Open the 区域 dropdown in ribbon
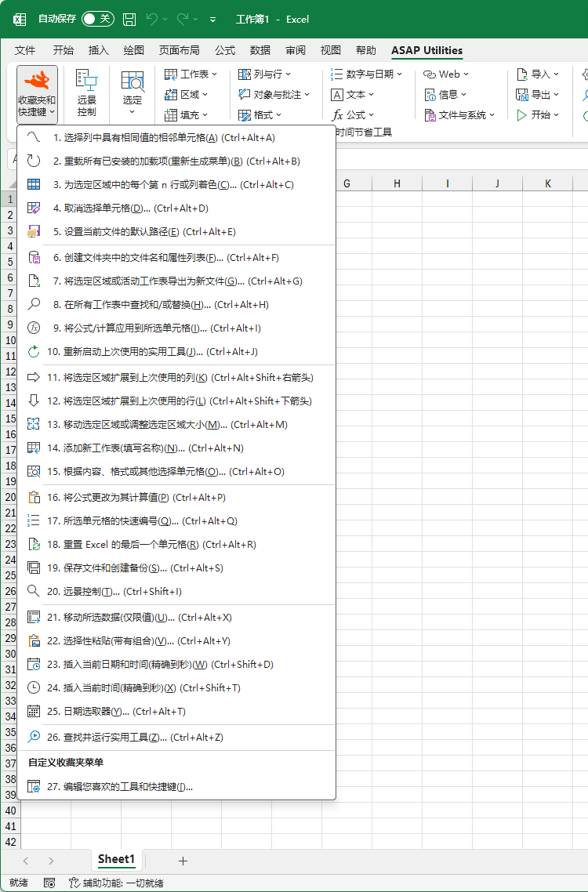The image size is (588, 892). pyautogui.click(x=186, y=94)
